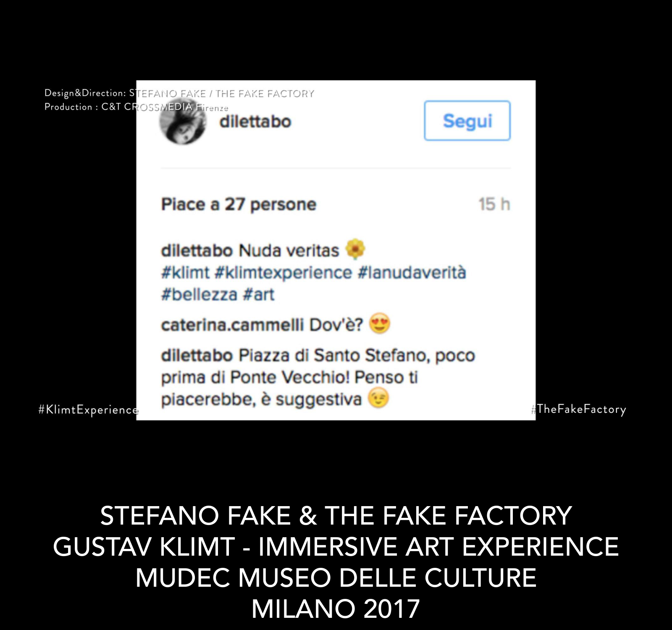Open the dilettabo profile picture
Image resolution: width=672 pixels, height=630 pixels.
coord(183,123)
